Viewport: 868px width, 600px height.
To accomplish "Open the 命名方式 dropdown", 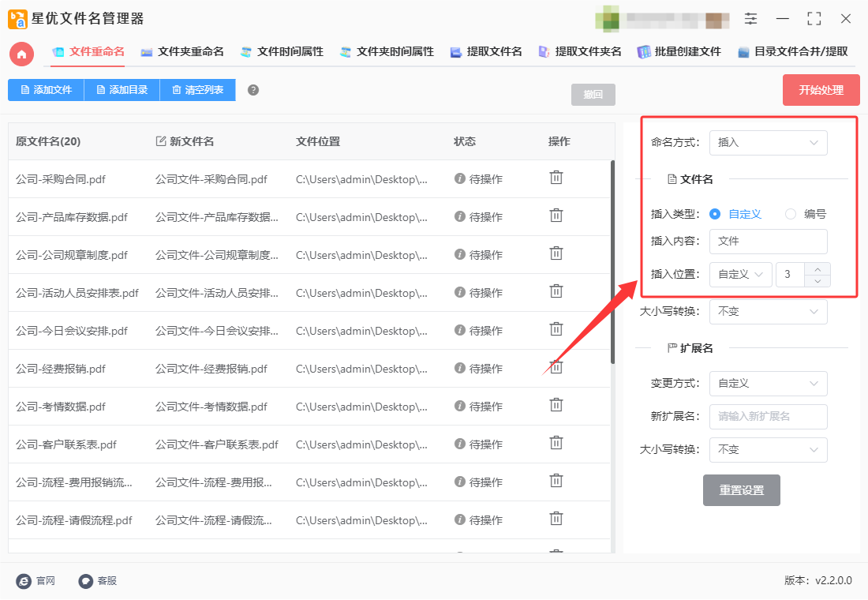I will coord(768,142).
